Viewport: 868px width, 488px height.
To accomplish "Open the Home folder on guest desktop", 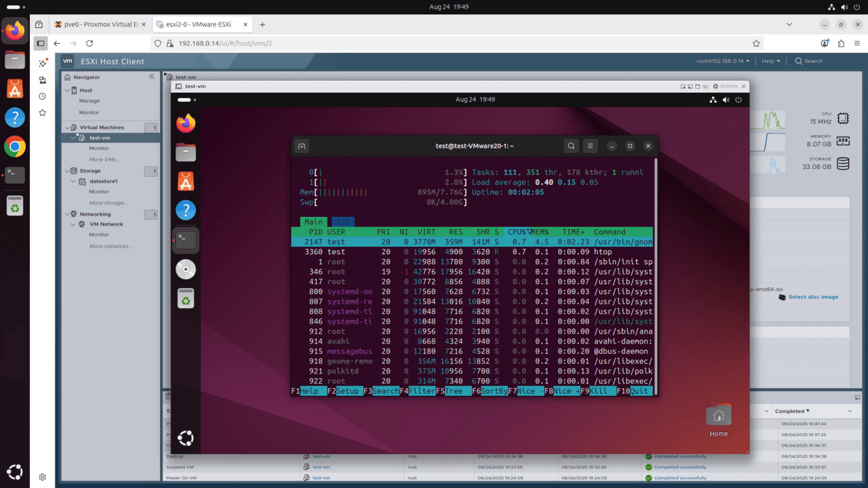I will coord(719,420).
